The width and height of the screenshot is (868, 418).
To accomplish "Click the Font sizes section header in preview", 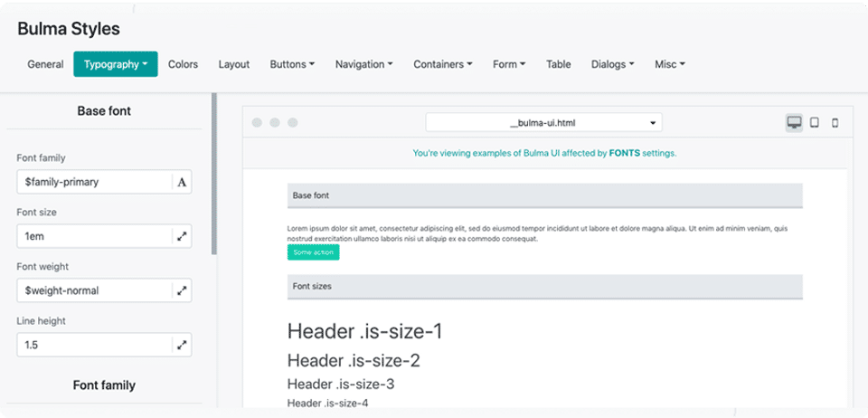I will coord(544,286).
